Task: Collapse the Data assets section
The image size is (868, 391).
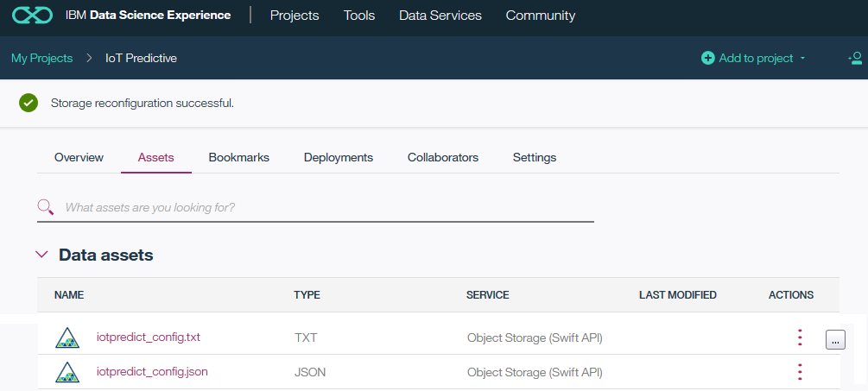Action: click(x=41, y=255)
